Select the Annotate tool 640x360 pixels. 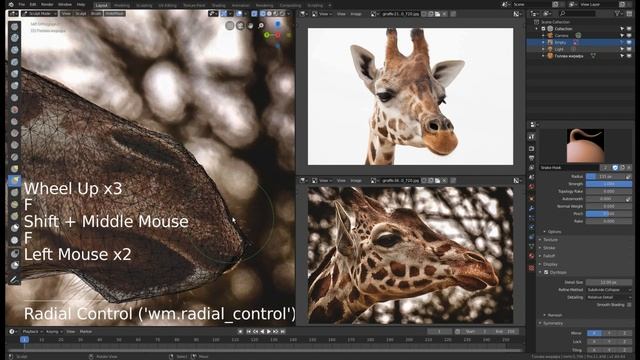(15, 279)
